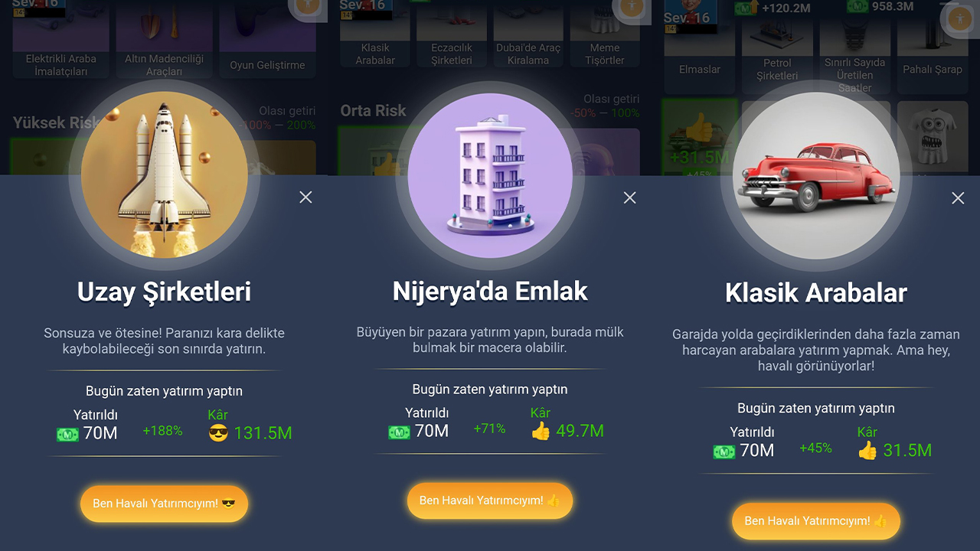Tap the red classic car icon
The width and height of the screenshot is (980, 551).
coord(816,176)
